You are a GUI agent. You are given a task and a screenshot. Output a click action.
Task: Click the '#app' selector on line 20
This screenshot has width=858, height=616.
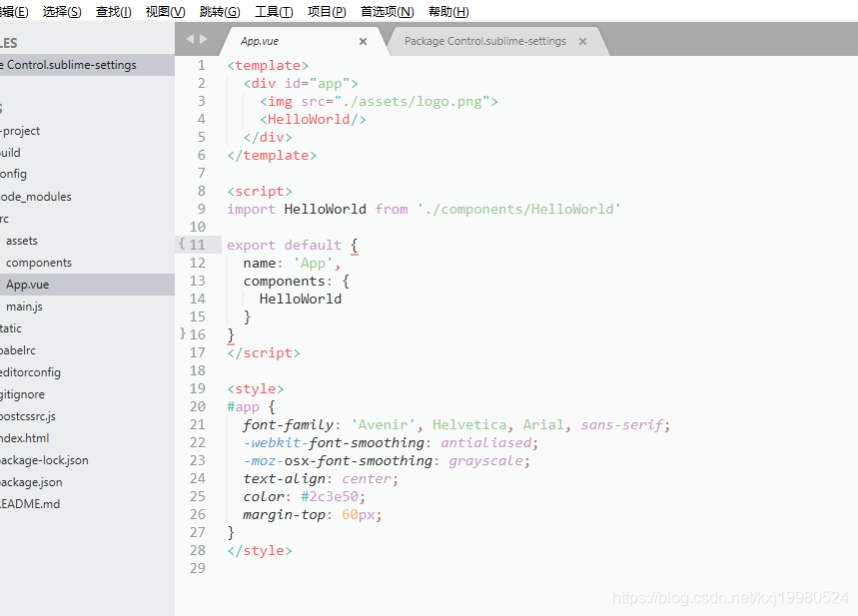tap(243, 407)
